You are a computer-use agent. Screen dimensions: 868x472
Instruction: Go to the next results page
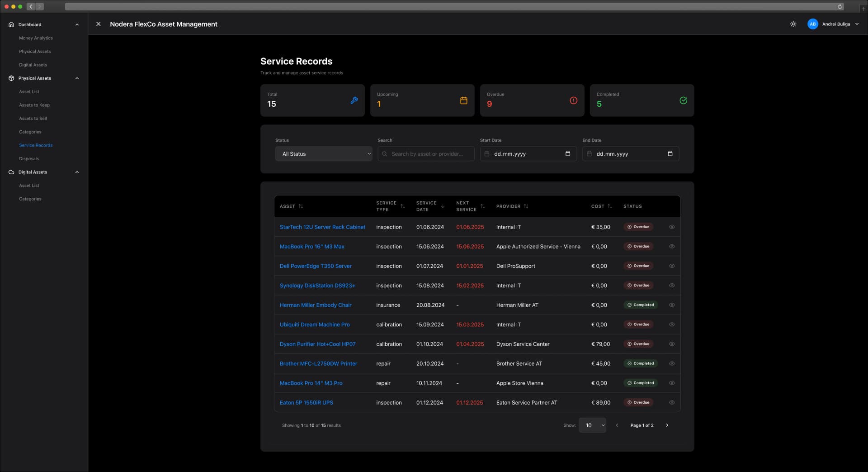click(667, 425)
